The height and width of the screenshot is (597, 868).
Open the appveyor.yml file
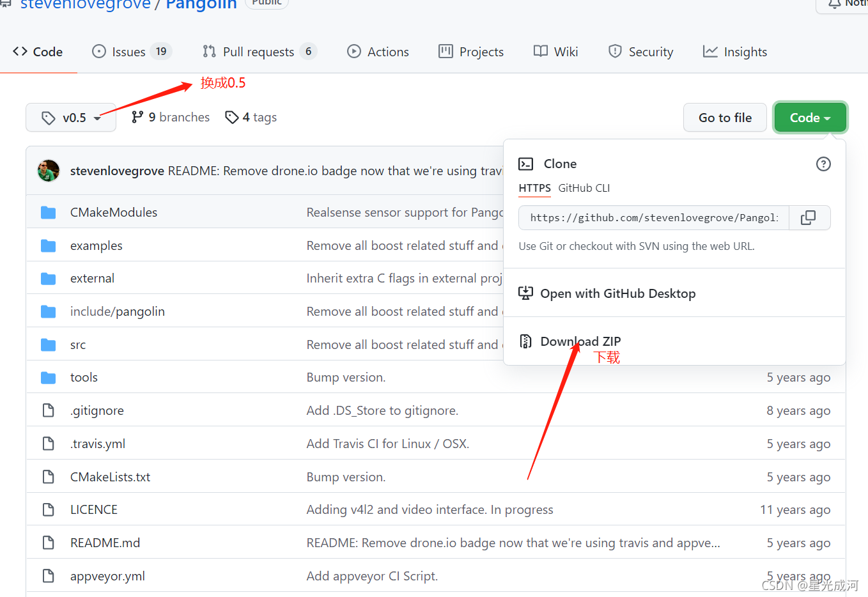[107, 577]
